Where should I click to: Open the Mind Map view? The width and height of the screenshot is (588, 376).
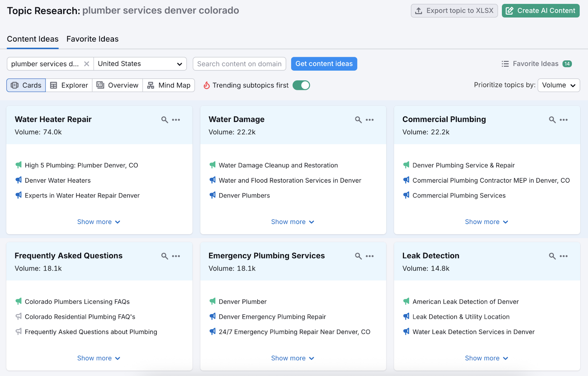tap(169, 85)
